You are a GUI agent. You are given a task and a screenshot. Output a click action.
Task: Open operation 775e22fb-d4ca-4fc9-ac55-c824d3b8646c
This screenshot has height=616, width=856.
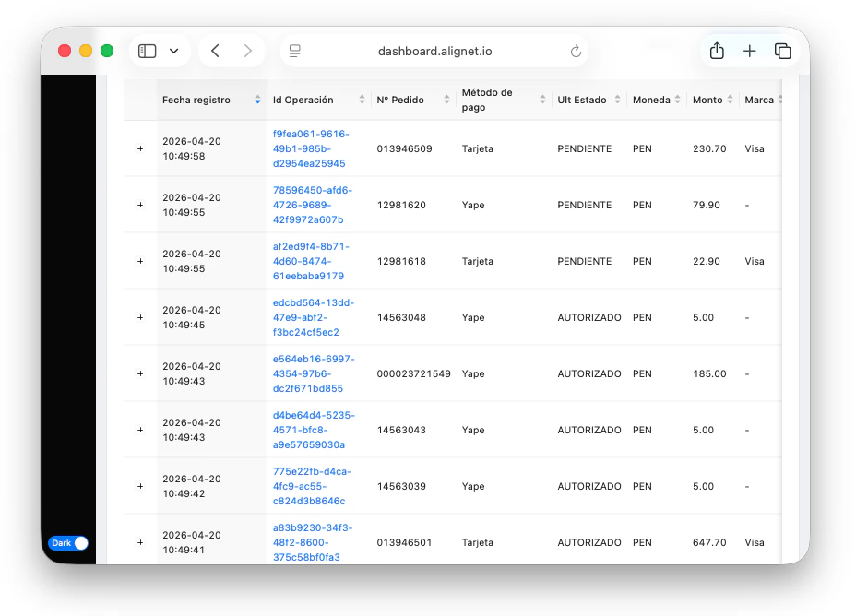point(312,486)
